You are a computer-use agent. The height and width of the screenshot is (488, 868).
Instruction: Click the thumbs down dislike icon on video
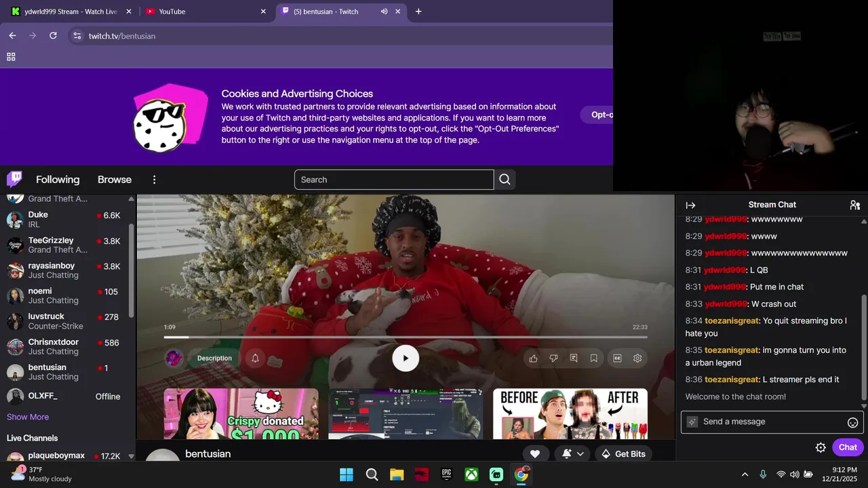click(x=553, y=359)
